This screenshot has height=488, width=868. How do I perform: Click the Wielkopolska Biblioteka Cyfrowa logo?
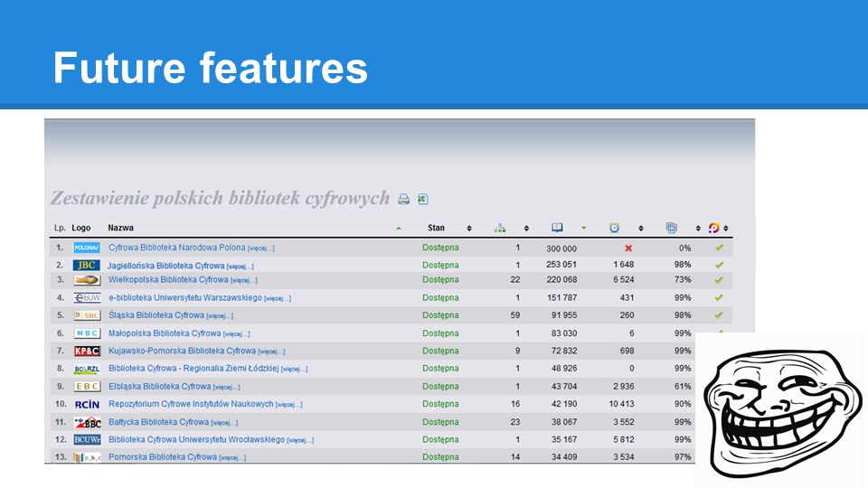tap(87, 280)
